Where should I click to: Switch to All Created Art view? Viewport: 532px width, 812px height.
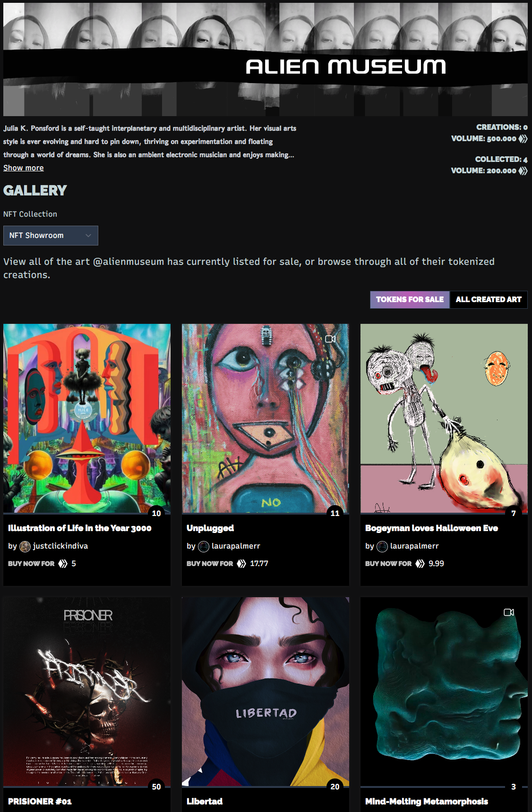point(489,299)
